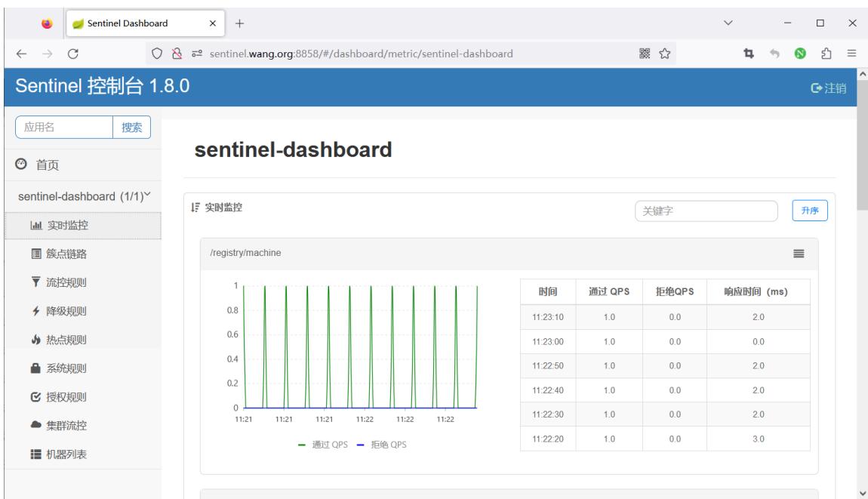The image size is (868, 499).
Task: Open 授权规则 in the sidebar
Action: coord(83,397)
